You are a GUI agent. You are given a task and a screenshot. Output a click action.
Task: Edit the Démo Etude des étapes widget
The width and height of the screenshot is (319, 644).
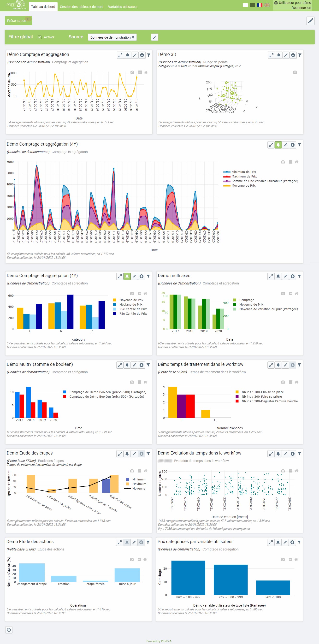click(134, 454)
